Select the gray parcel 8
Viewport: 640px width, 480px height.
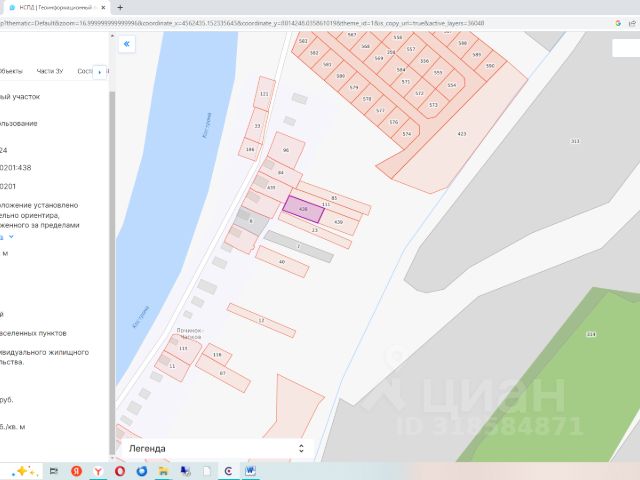point(251,221)
